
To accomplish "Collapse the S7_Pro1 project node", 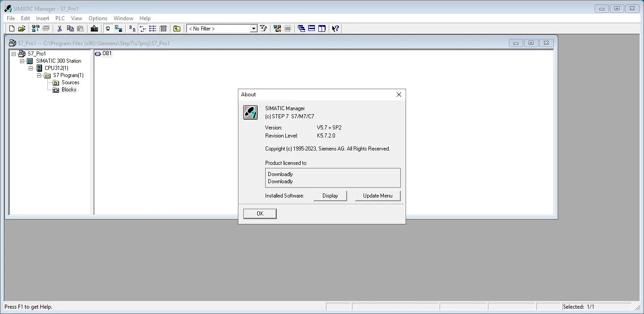I will click(14, 54).
